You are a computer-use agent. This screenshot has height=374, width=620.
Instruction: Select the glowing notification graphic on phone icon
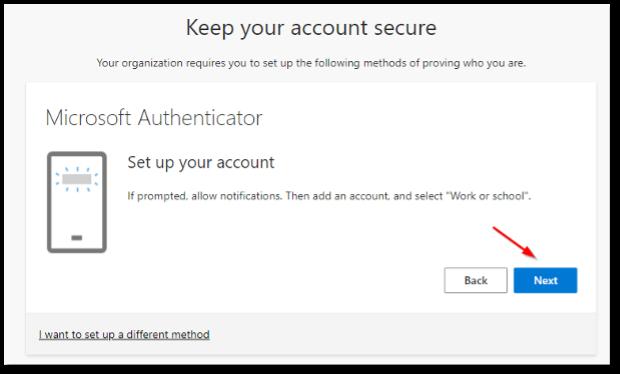[x=77, y=179]
